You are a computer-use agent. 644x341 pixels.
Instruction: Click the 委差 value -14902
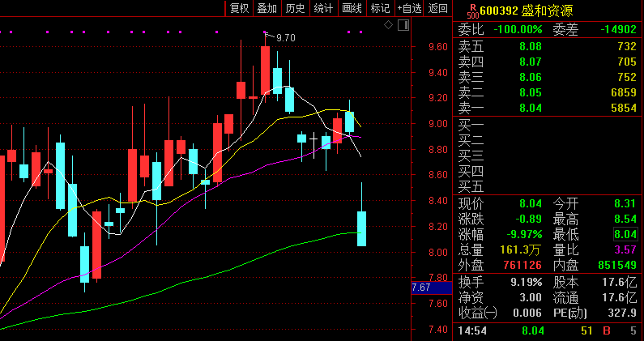point(618,30)
